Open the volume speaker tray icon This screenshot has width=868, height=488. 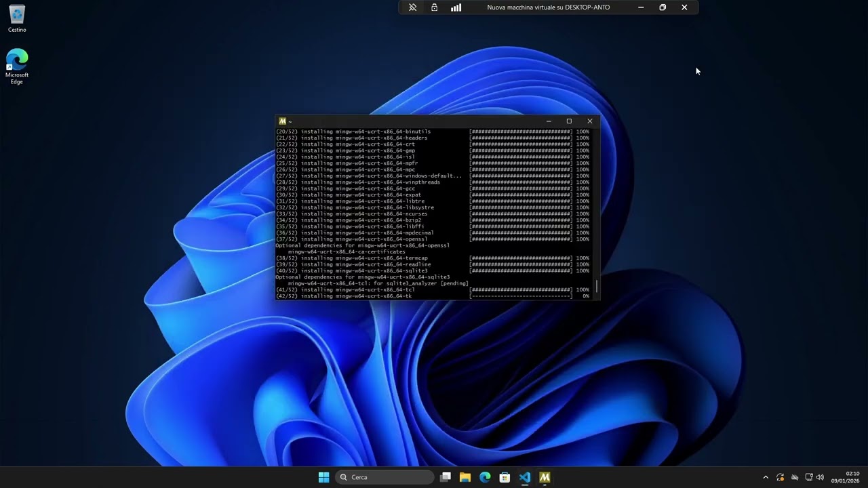coord(821,477)
